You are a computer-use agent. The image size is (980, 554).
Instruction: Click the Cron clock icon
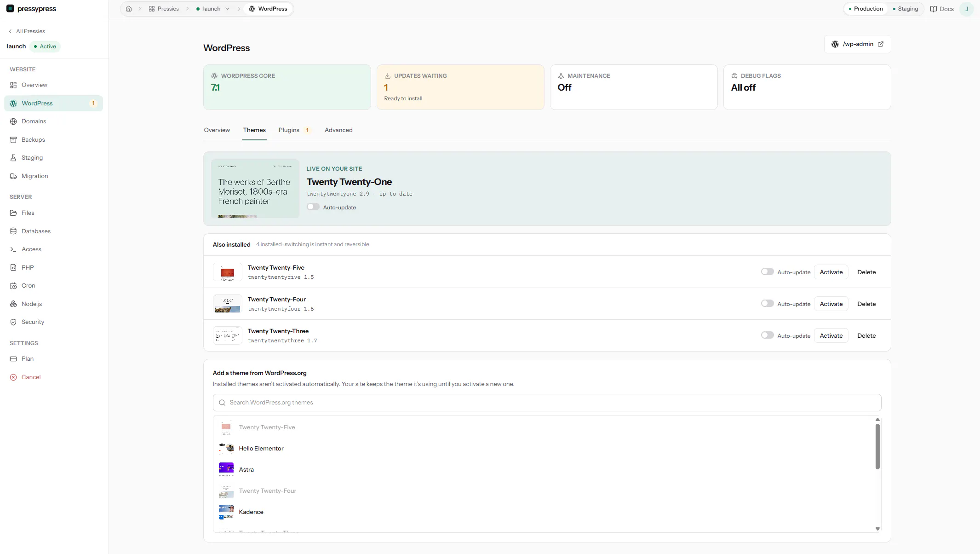pos(13,286)
